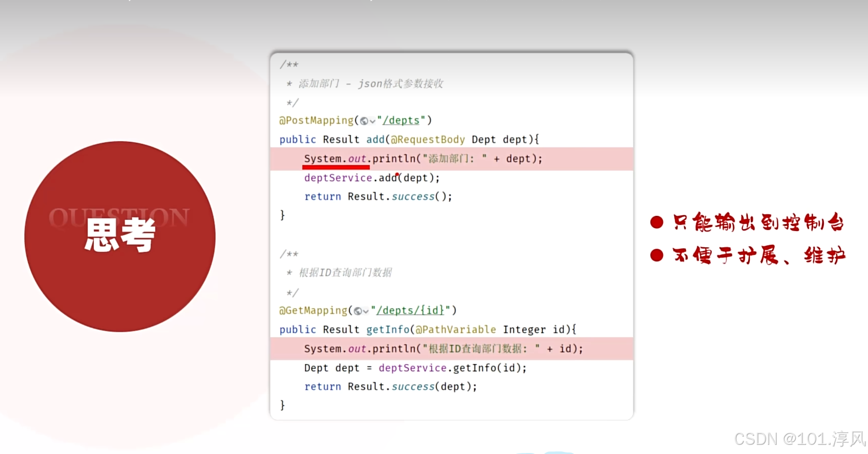Click the red bullet text "只能输出到控制台"
Viewport: 868px width, 454px height.
(x=758, y=222)
